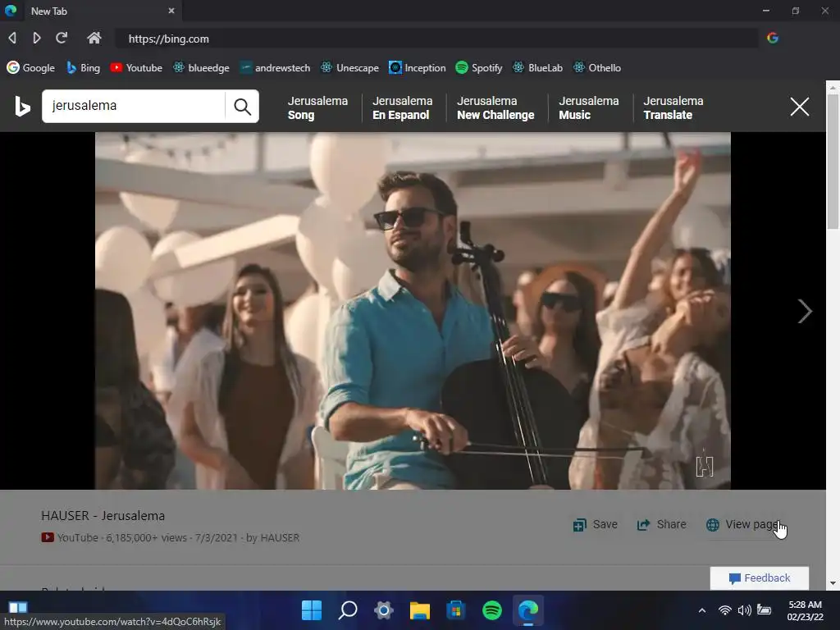Show hidden tray icons chevron
The width and height of the screenshot is (840, 630).
pyautogui.click(x=702, y=610)
